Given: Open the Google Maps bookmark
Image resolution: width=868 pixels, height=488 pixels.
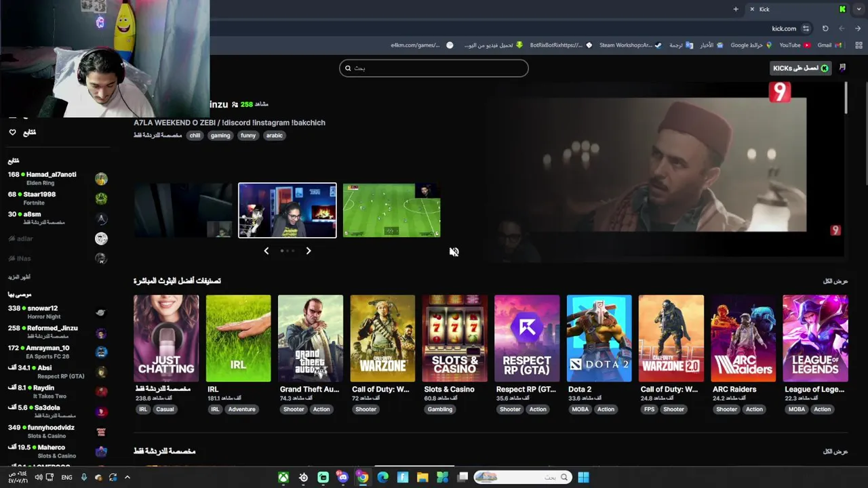Looking at the screenshot, I should pyautogui.click(x=751, y=45).
